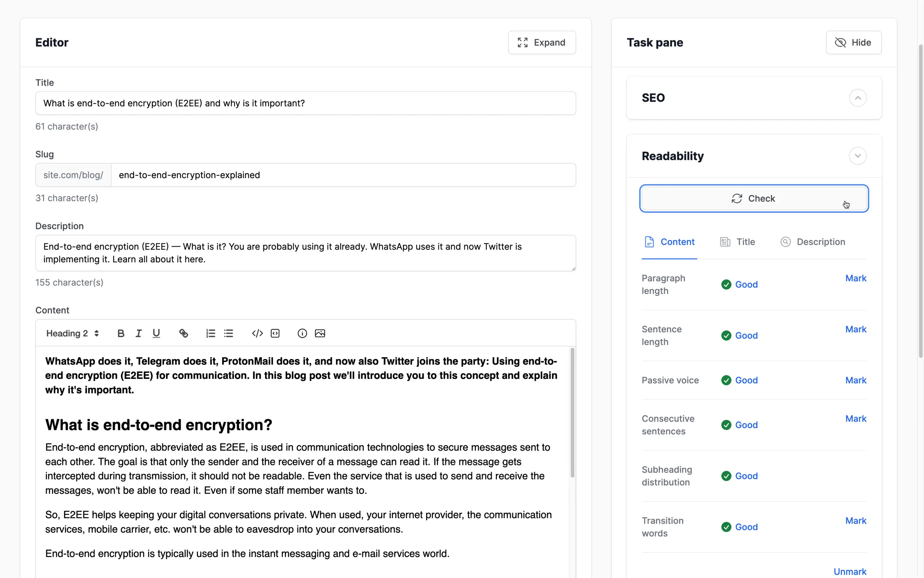
Task: Expand the Readability section
Action: point(858,156)
